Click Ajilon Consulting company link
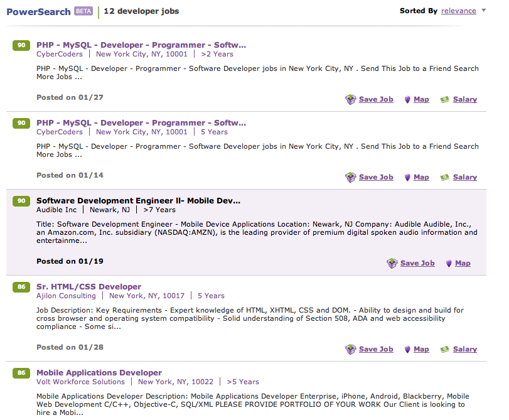 point(66,296)
